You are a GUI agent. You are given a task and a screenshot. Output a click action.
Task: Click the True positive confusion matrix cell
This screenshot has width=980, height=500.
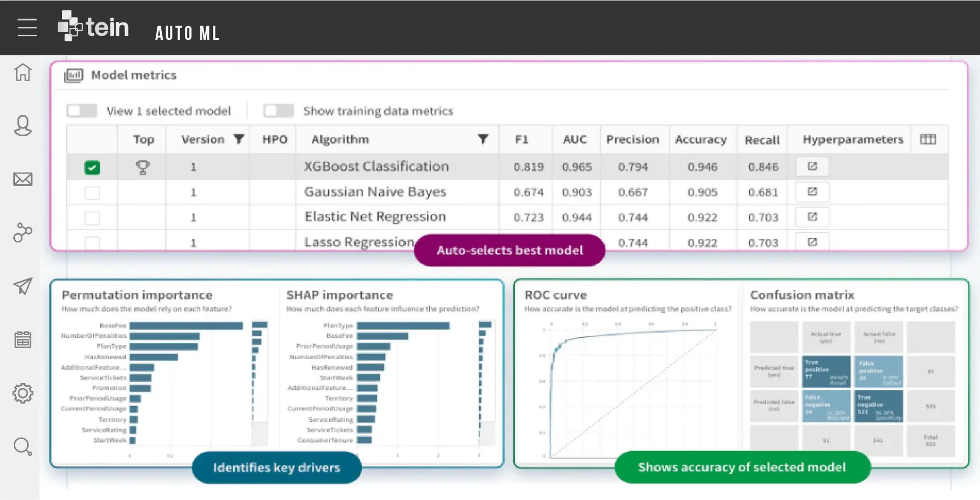826,372
